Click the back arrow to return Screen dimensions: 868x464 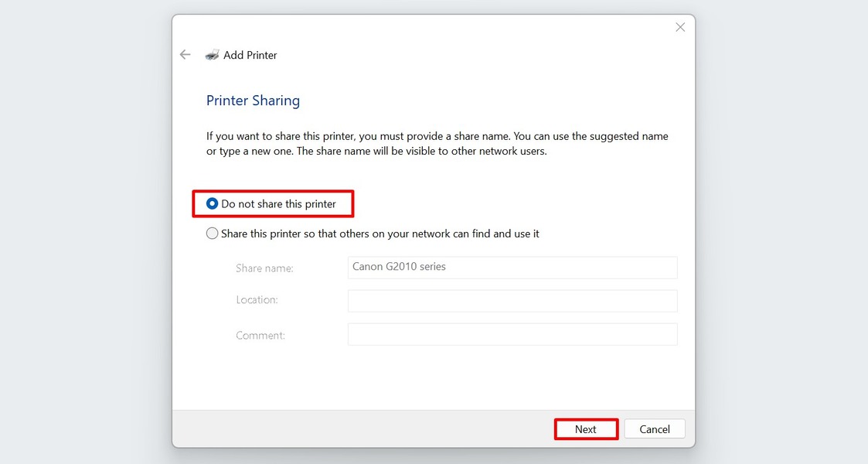pyautogui.click(x=185, y=54)
